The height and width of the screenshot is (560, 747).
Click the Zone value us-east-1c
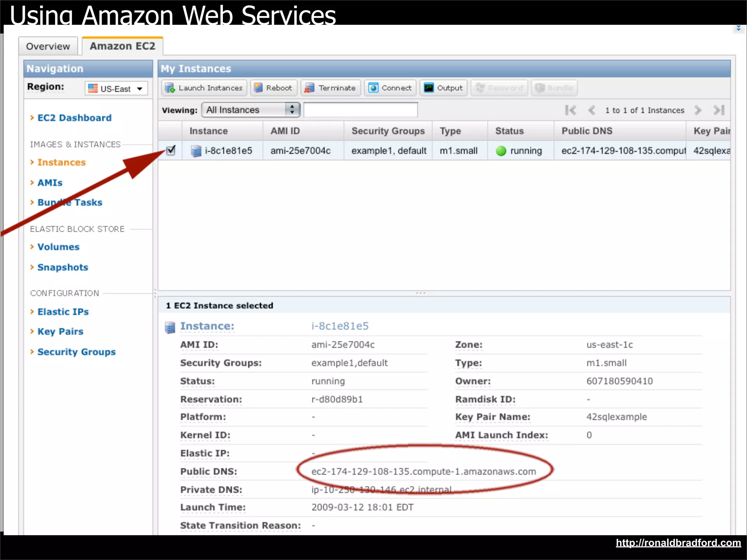[609, 345]
